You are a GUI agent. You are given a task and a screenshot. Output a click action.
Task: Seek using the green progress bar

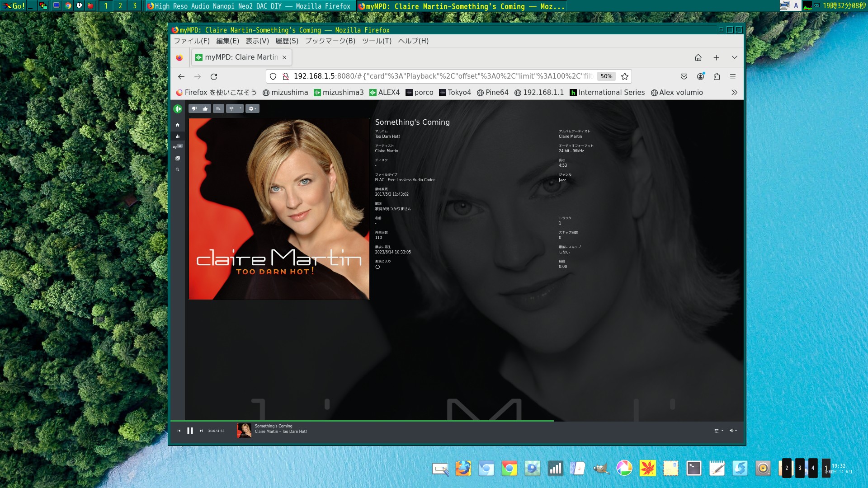click(362, 421)
